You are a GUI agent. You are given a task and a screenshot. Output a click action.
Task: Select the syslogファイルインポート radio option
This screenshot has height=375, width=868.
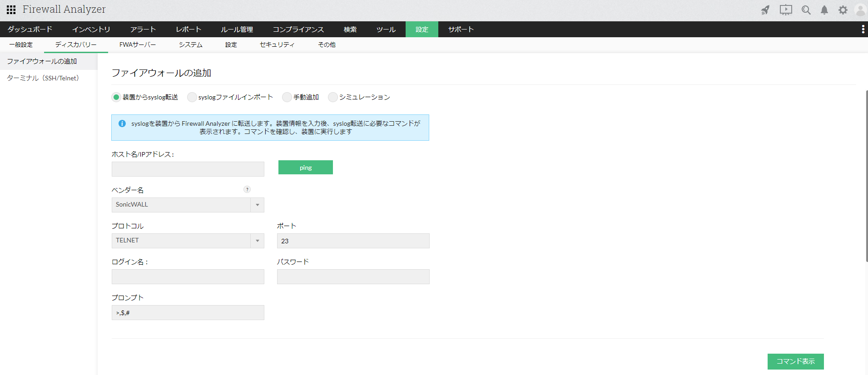(192, 97)
